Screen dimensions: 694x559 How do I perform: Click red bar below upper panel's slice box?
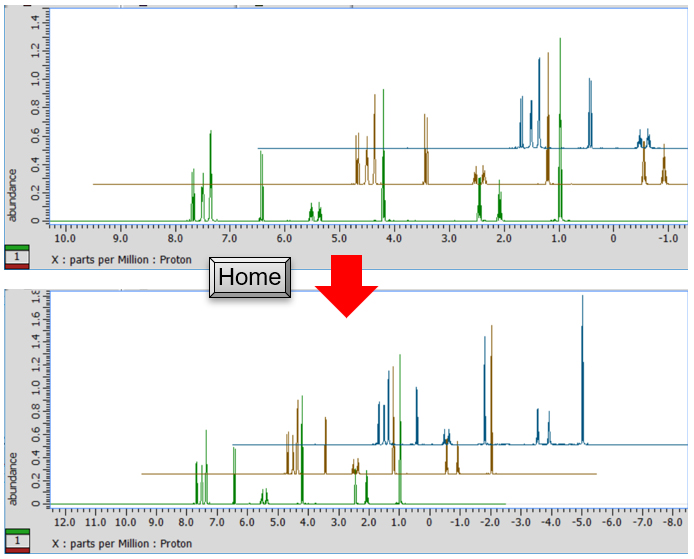(17, 268)
